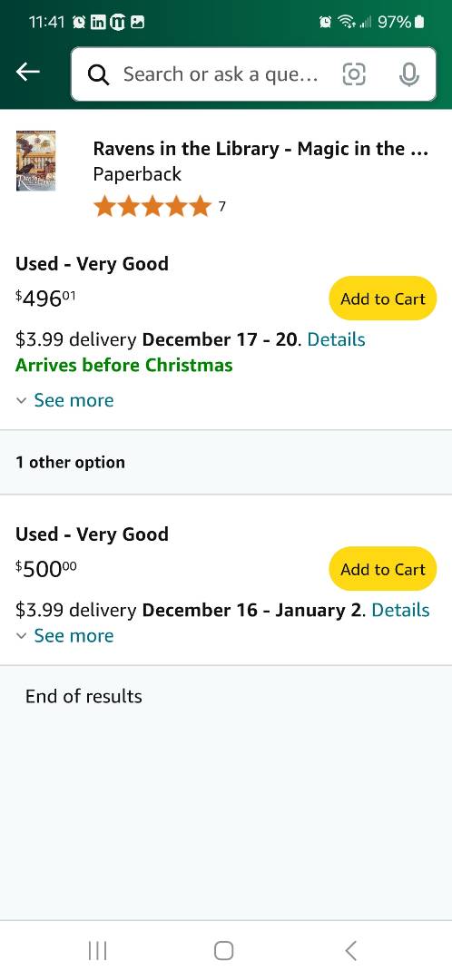Open Android recent apps button
This screenshot has height=980, width=452.
click(97, 951)
